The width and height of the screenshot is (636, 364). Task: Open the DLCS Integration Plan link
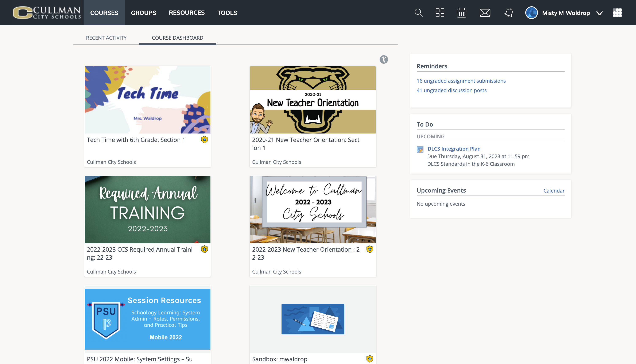coord(454,149)
